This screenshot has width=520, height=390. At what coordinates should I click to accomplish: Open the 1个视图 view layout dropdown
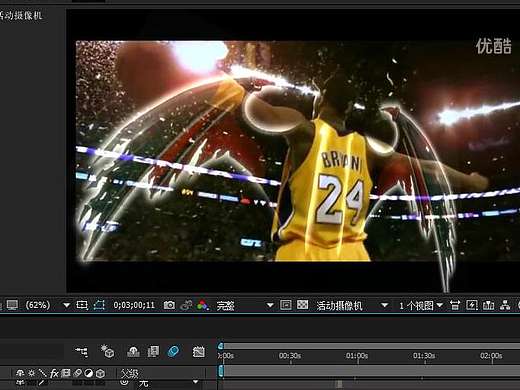pyautogui.click(x=421, y=305)
